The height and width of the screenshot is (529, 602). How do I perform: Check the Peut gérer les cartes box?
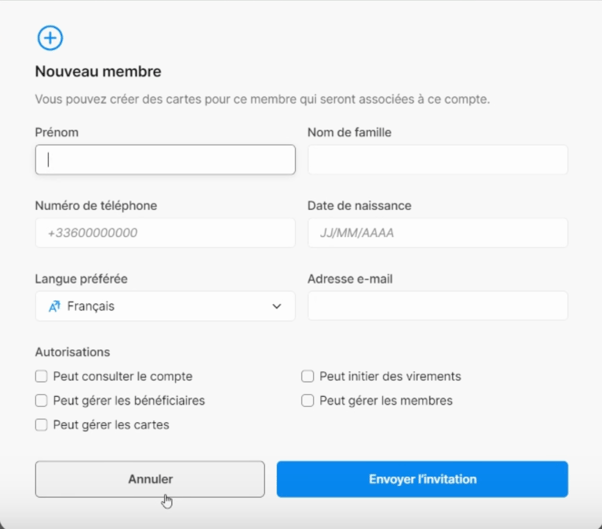click(x=41, y=425)
